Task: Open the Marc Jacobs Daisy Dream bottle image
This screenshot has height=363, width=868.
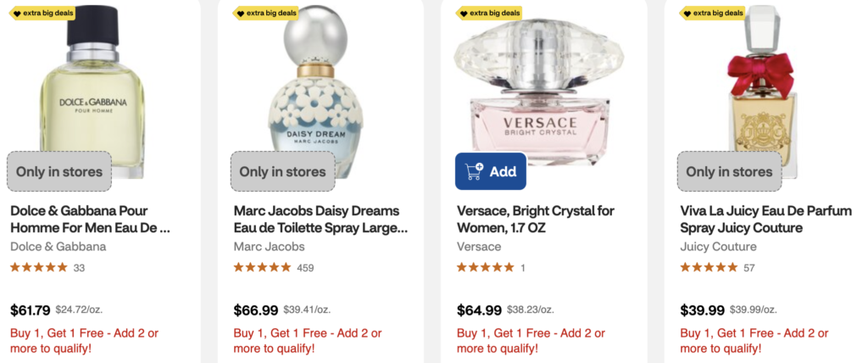Action: pos(315,93)
